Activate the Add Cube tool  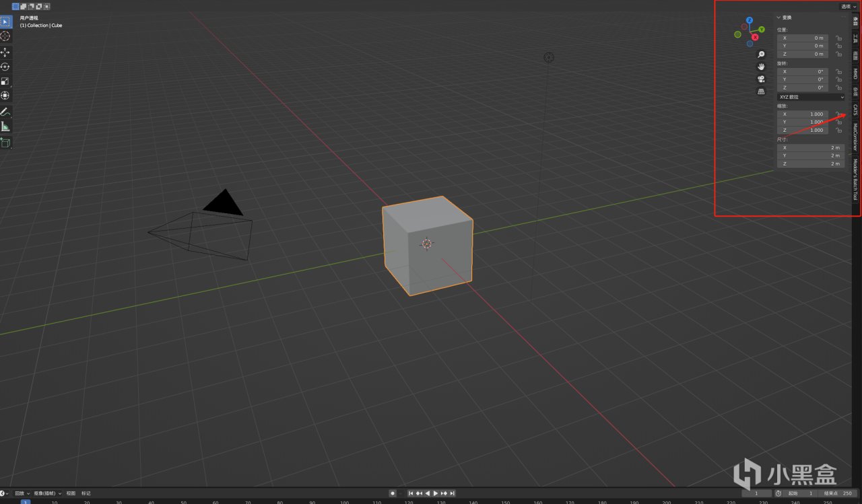[x=5, y=143]
